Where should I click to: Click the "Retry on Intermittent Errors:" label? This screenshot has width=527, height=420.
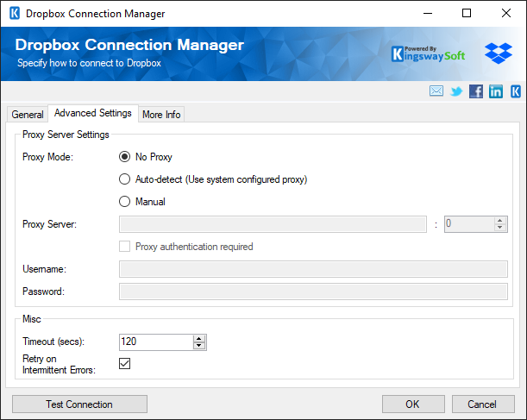[x=60, y=364]
